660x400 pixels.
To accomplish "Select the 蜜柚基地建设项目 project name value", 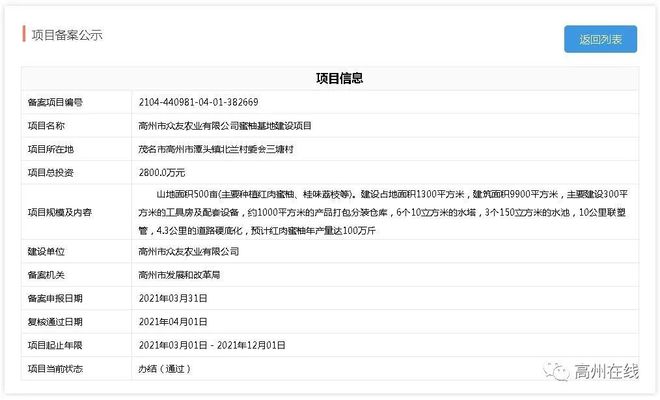I will coord(225,125).
